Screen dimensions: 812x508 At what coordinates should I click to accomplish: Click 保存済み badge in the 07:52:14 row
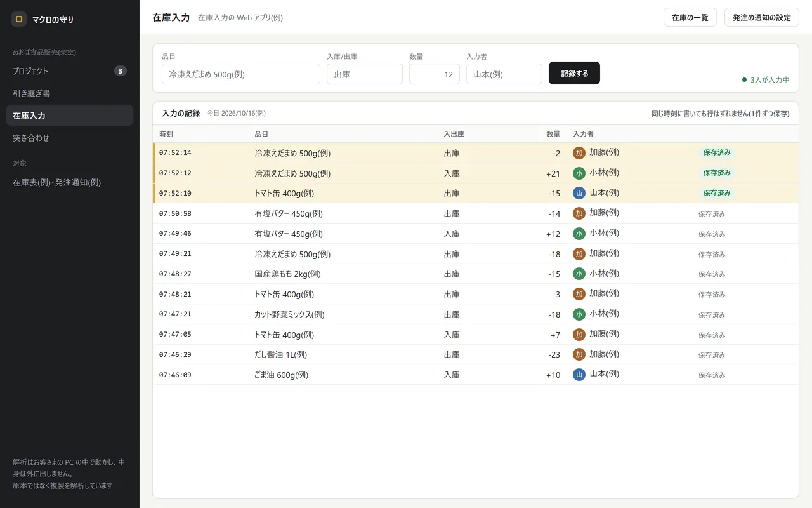(x=717, y=152)
